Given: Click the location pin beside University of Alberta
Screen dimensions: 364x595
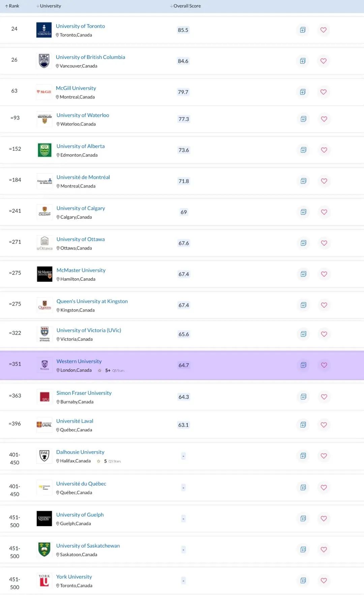Looking at the screenshot, I should [x=58, y=155].
